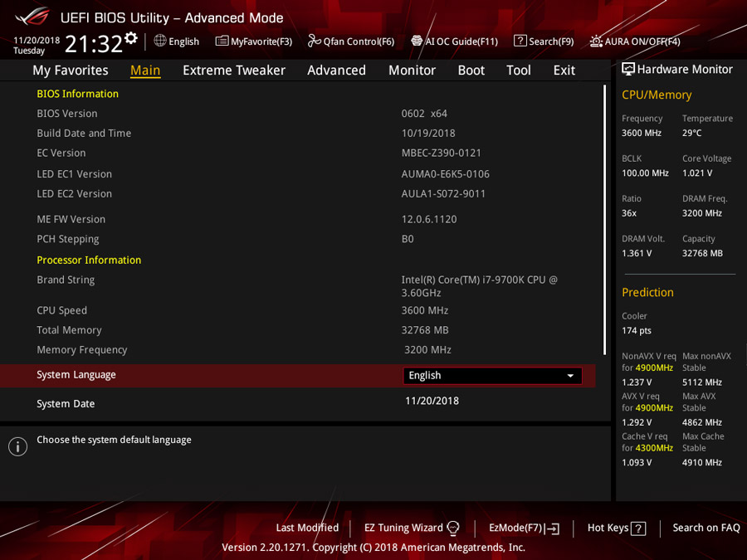Click the value 0602 x64
The height and width of the screenshot is (560, 747).
(424, 114)
